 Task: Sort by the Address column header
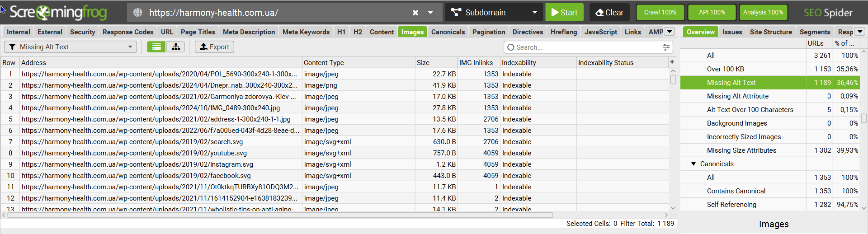click(160, 63)
